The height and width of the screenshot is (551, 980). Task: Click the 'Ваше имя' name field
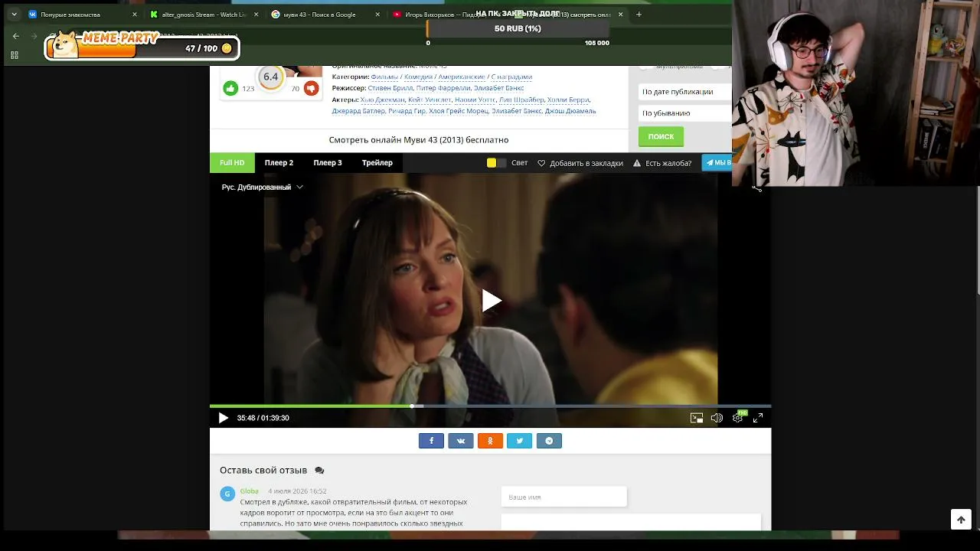(563, 497)
